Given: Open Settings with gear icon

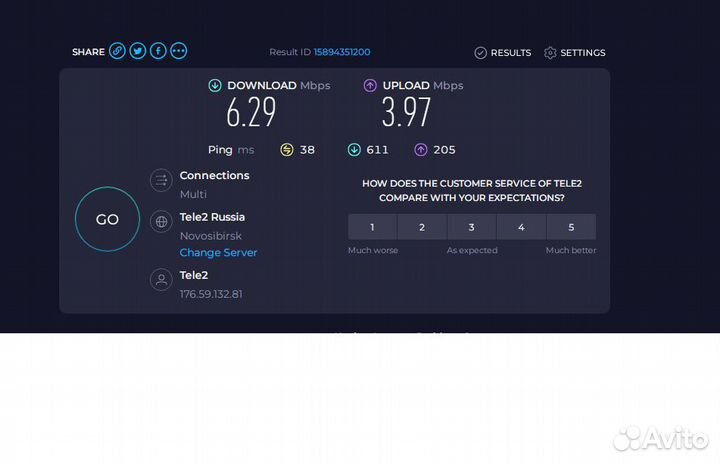Looking at the screenshot, I should coord(575,53).
